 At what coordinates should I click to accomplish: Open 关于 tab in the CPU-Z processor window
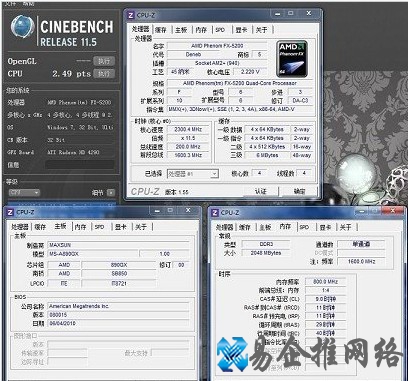[262, 30]
